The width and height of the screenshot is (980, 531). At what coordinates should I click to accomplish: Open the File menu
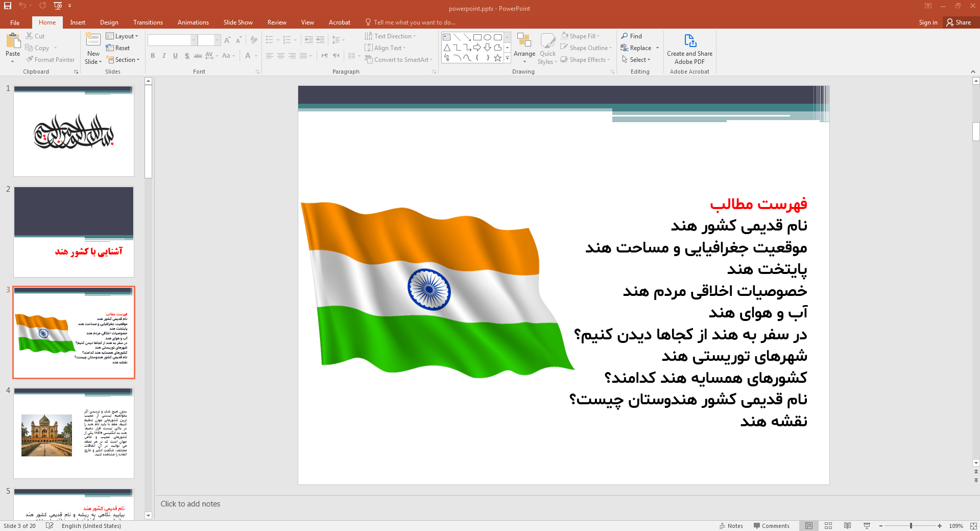[x=15, y=22]
